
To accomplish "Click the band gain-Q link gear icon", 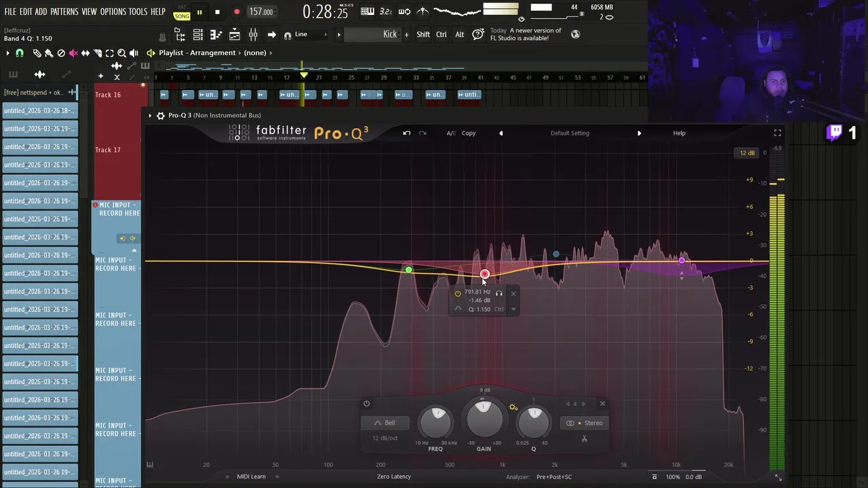I will click(513, 407).
